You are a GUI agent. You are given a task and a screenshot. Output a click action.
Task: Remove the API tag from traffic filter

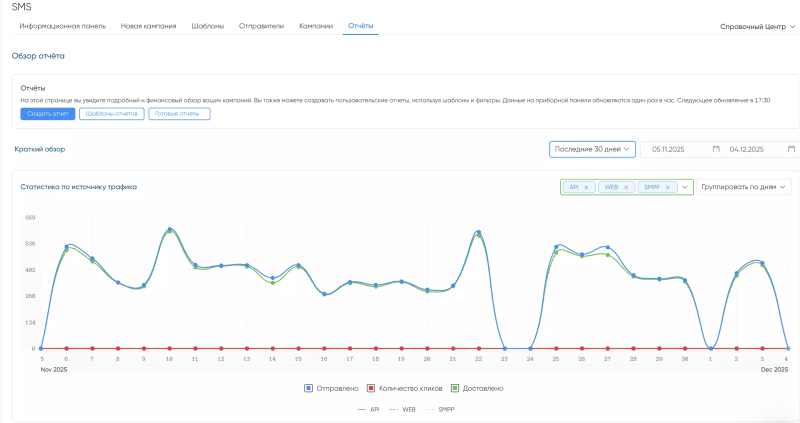(587, 187)
